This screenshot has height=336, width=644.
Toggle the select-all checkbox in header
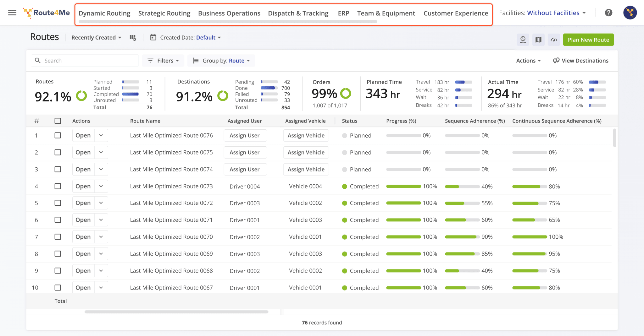(x=58, y=121)
